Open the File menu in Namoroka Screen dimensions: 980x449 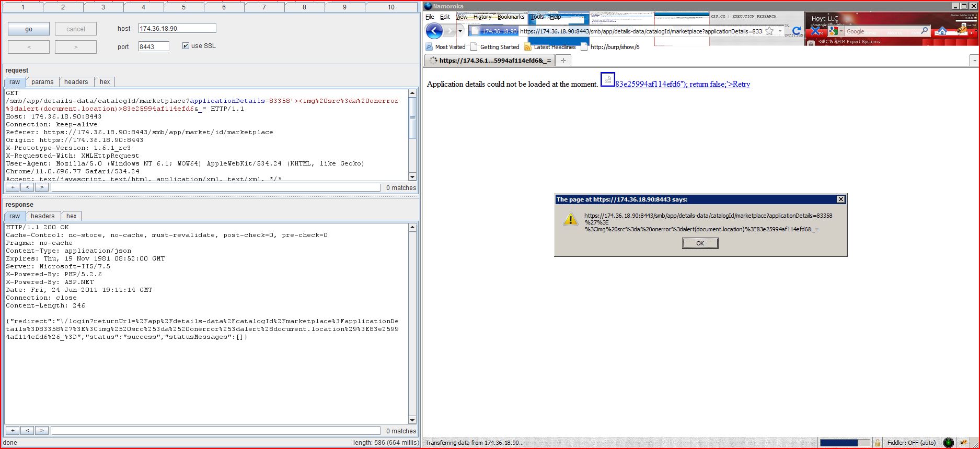tap(430, 17)
